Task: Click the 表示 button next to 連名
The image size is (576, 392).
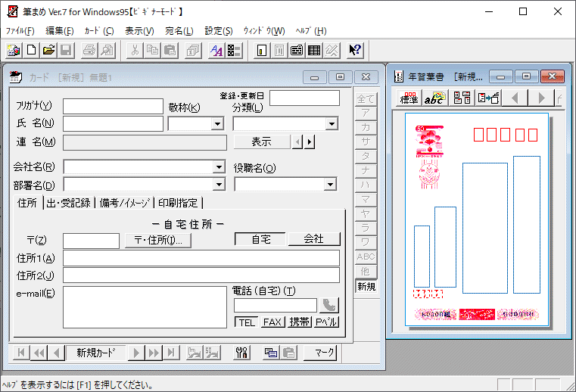Action: [262, 142]
